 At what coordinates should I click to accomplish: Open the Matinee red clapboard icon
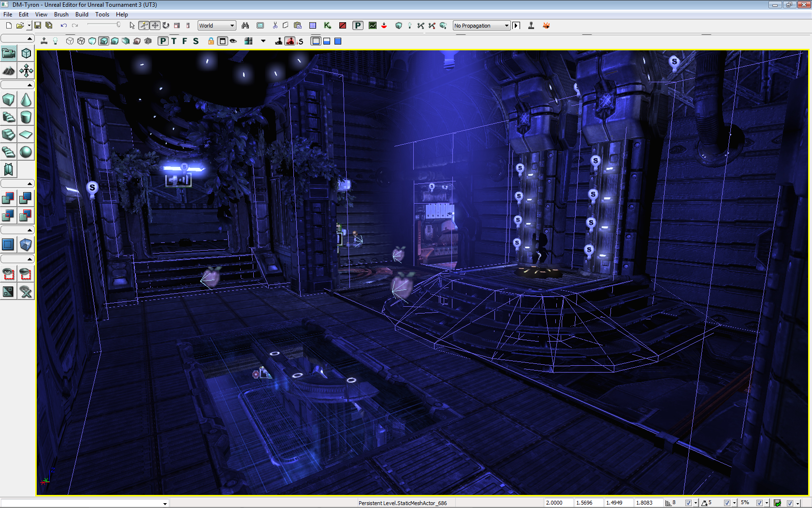(x=343, y=26)
